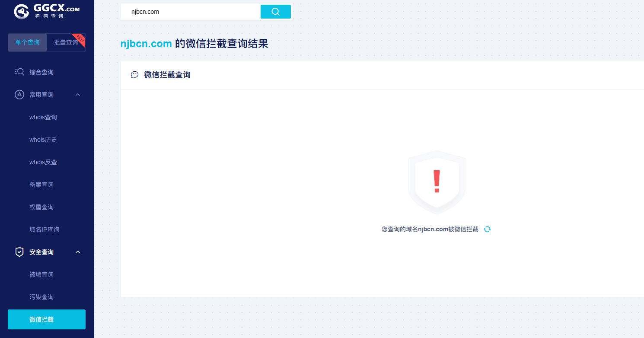Open the 备案查询 menu item
Image resolution: width=644 pixels, height=338 pixels.
tap(41, 185)
